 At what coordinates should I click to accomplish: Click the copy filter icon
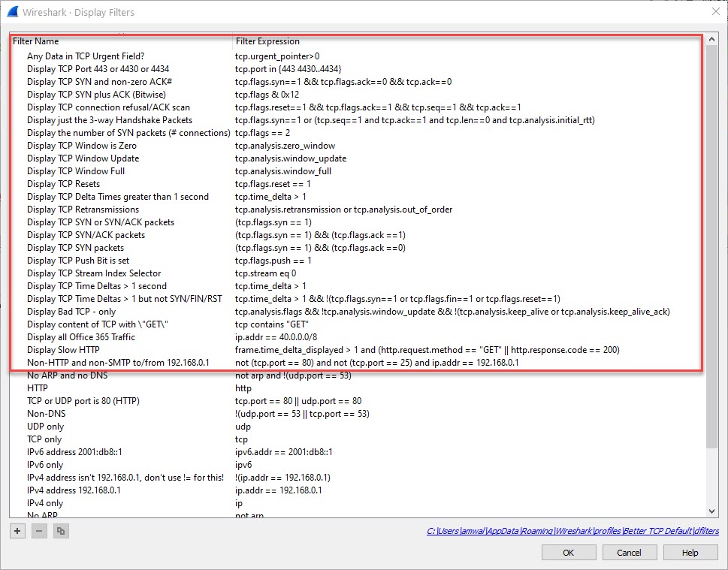[61, 531]
